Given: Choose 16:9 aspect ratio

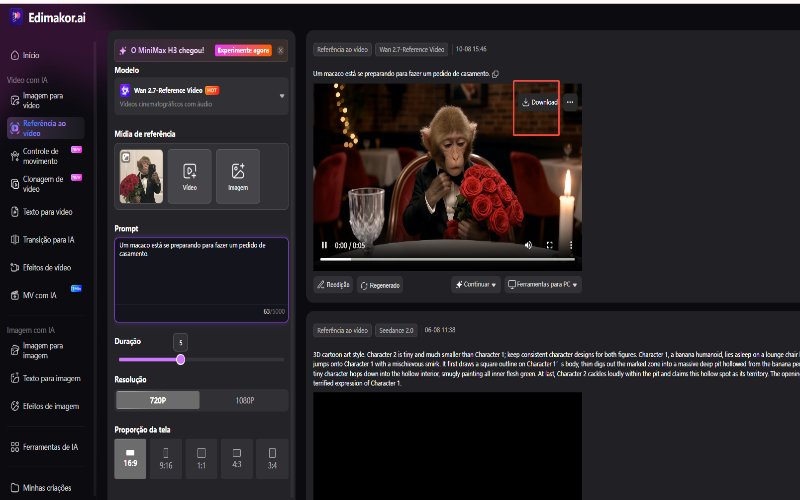Looking at the screenshot, I should pos(130,459).
